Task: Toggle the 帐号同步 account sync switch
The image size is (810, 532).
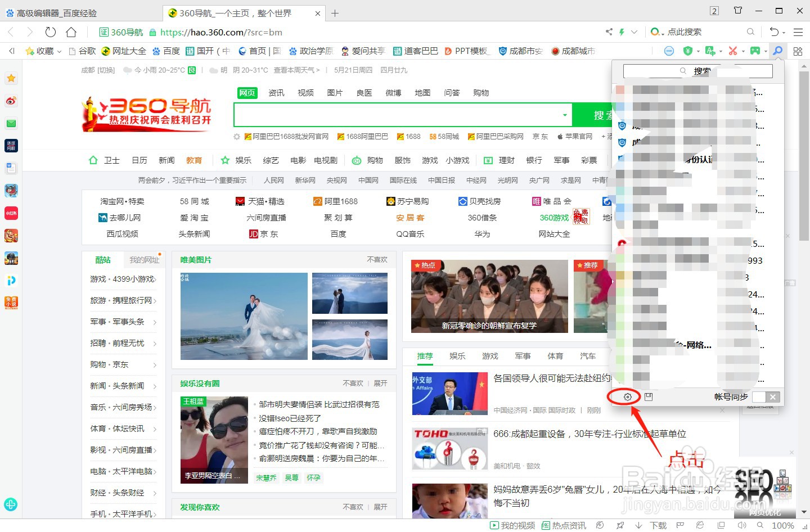Action: [767, 396]
